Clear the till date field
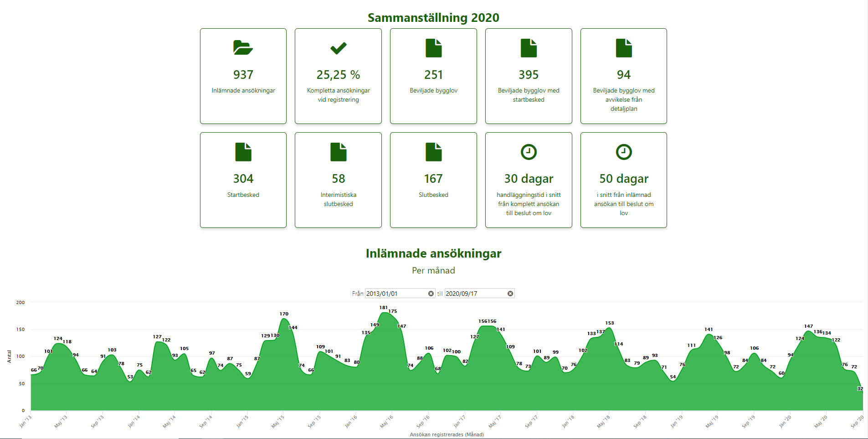This screenshot has width=868, height=439. [510, 294]
